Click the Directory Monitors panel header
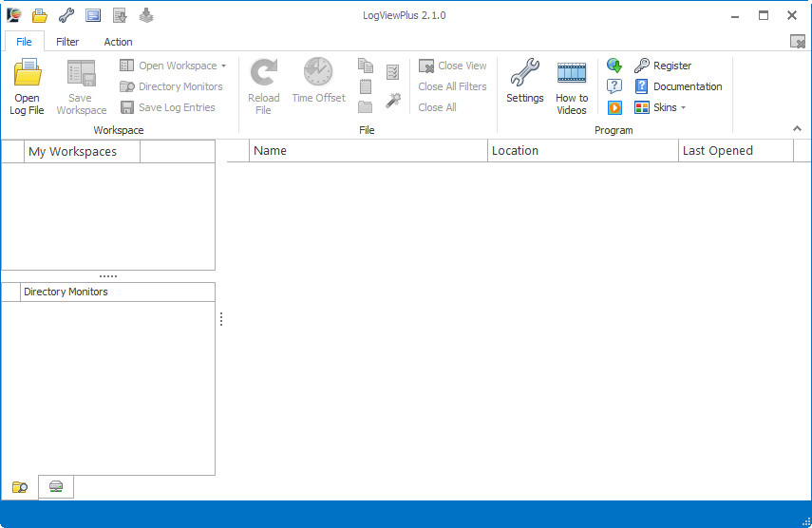Screen dimensions: 812x528 pos(118,292)
